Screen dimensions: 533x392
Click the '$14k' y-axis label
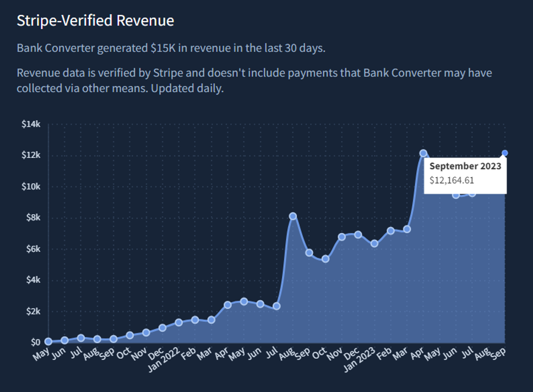tap(31, 124)
